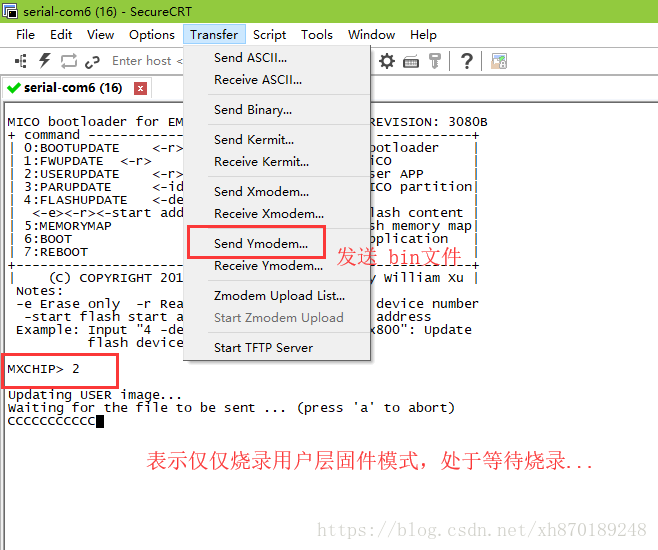
Task: Open the Edit menu
Action: [61, 34]
